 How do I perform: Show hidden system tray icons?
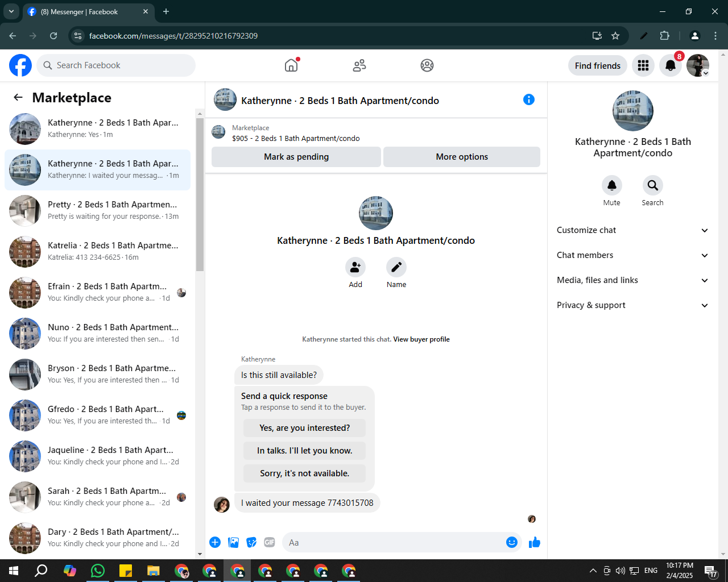(x=593, y=571)
